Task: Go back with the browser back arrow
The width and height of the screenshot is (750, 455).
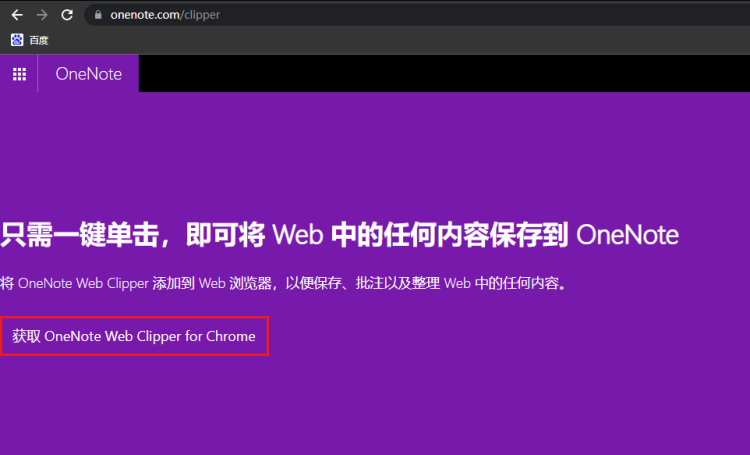Action: 17,15
